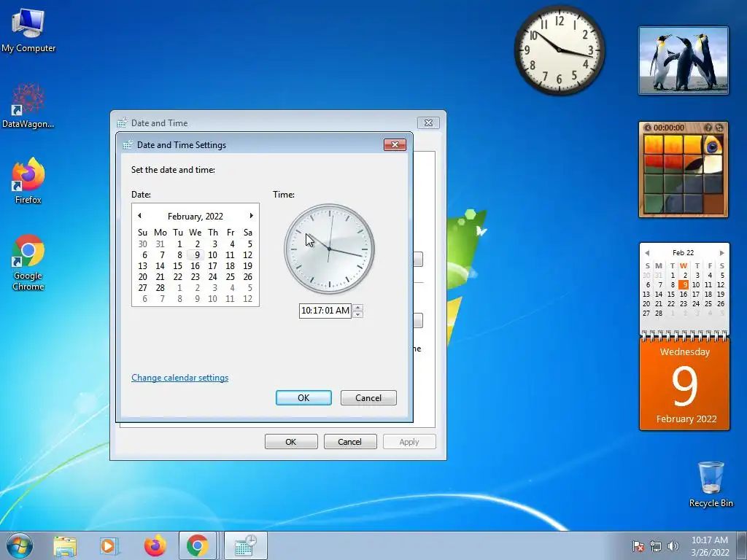The width and height of the screenshot is (747, 560).
Task: Click highlighted day 9 in calendar gadget
Action: (684, 285)
